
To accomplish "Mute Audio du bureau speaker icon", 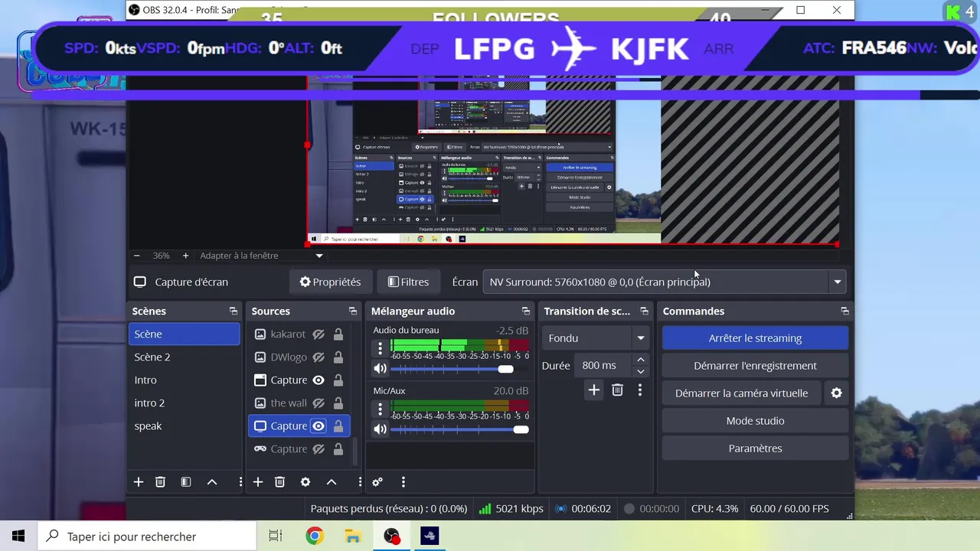I will click(x=380, y=369).
